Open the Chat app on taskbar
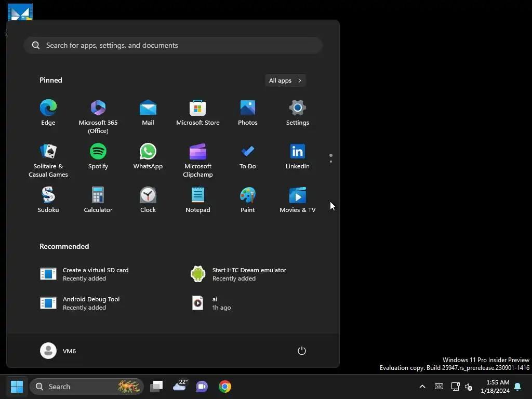532x399 pixels. pos(202,387)
